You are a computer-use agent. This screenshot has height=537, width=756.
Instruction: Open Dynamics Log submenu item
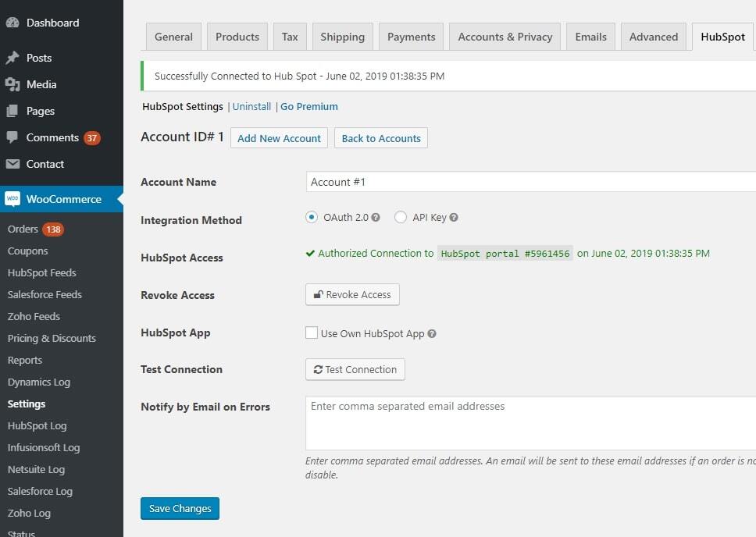coord(39,382)
